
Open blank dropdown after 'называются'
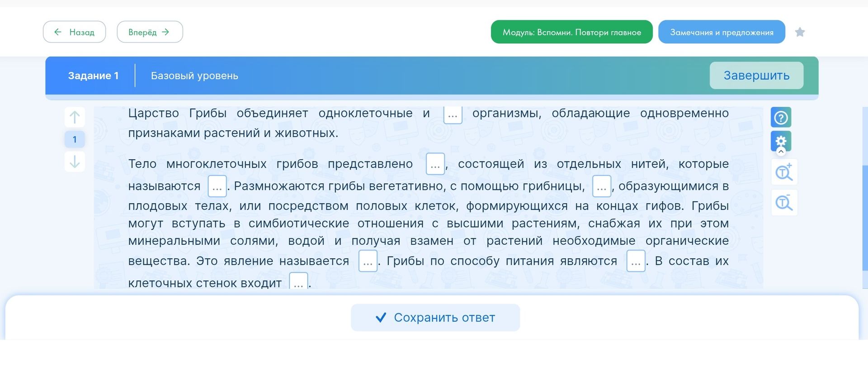pos(217,186)
